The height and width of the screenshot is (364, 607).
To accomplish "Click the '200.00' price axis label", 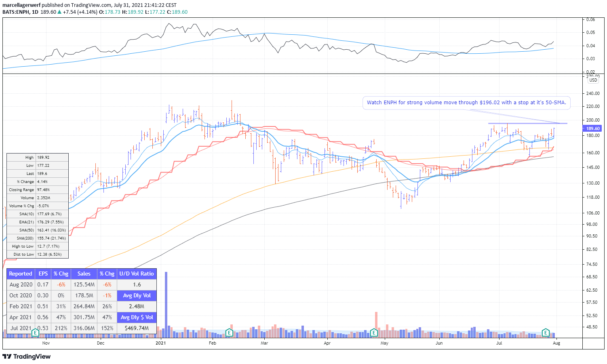I will pos(593,120).
